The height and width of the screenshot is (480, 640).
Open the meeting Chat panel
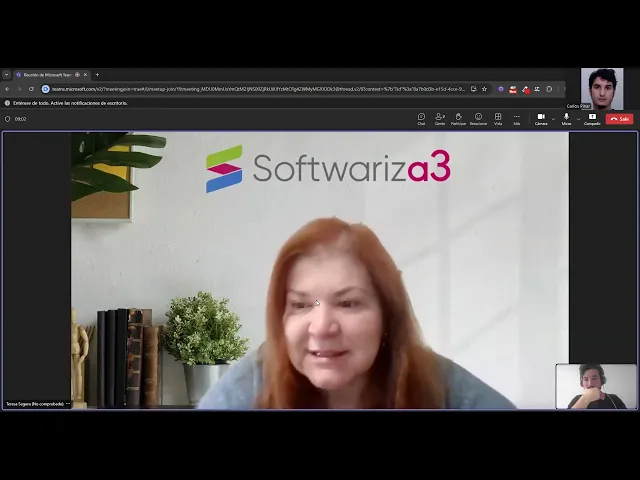click(421, 119)
